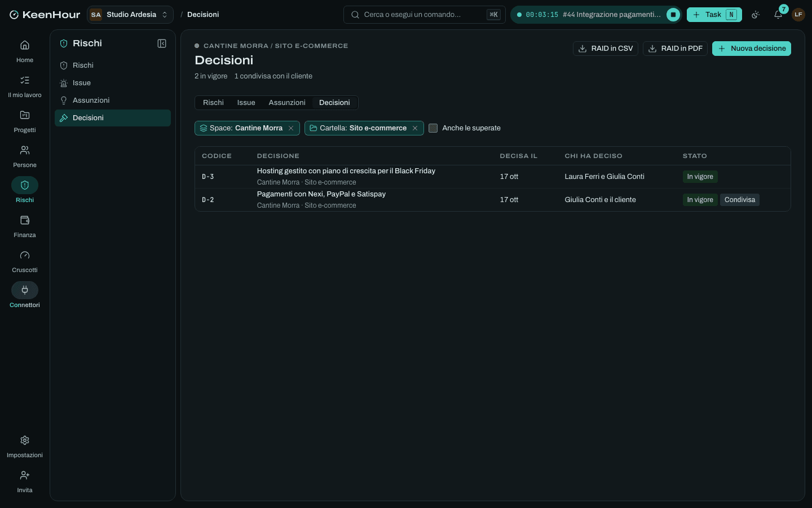Image resolution: width=812 pixels, height=508 pixels.
Task: Open Impostazioni settings
Action: click(25, 446)
